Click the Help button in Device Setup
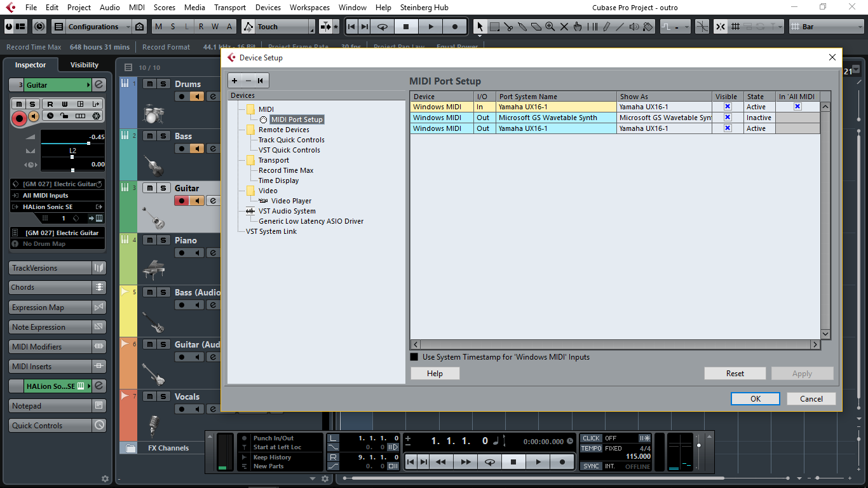Image resolution: width=868 pixels, height=488 pixels. coord(435,374)
